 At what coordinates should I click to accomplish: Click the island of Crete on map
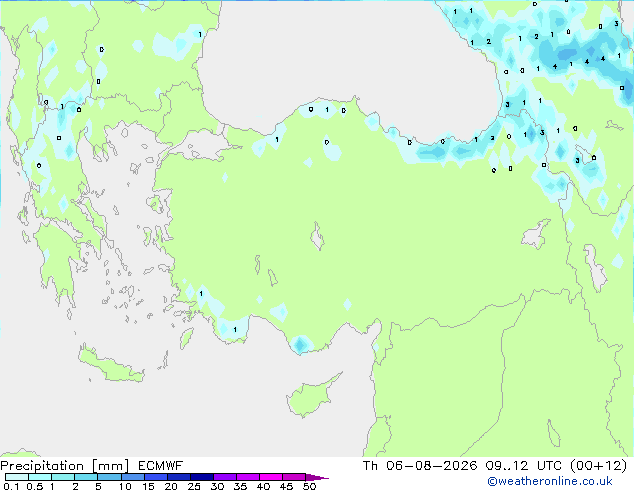111,366
